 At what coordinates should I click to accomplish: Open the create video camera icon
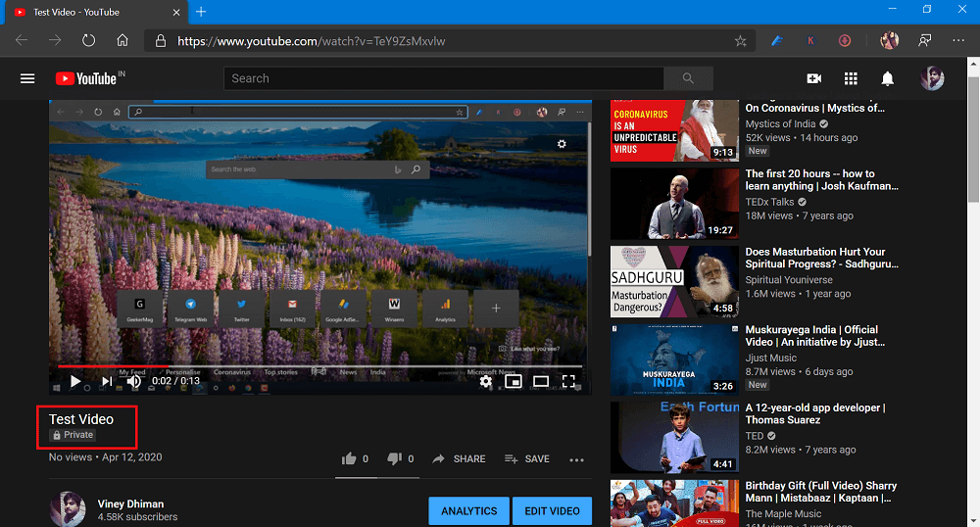[813, 78]
